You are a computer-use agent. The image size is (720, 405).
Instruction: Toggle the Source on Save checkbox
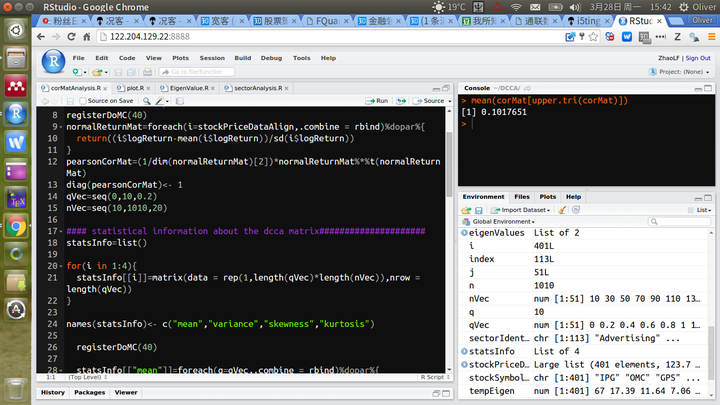tap(82, 101)
